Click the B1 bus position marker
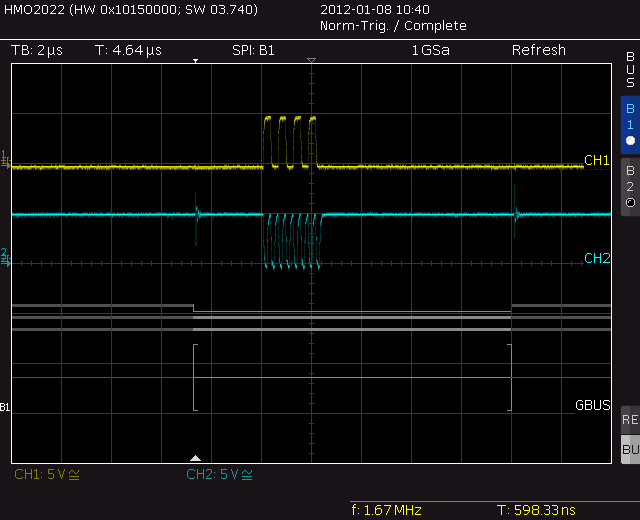The image size is (640, 520). click(5, 407)
